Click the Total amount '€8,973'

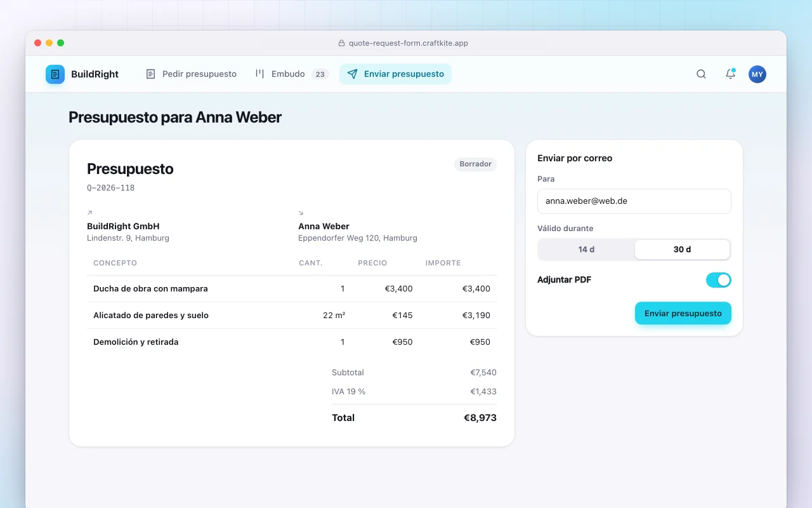pyautogui.click(x=480, y=418)
